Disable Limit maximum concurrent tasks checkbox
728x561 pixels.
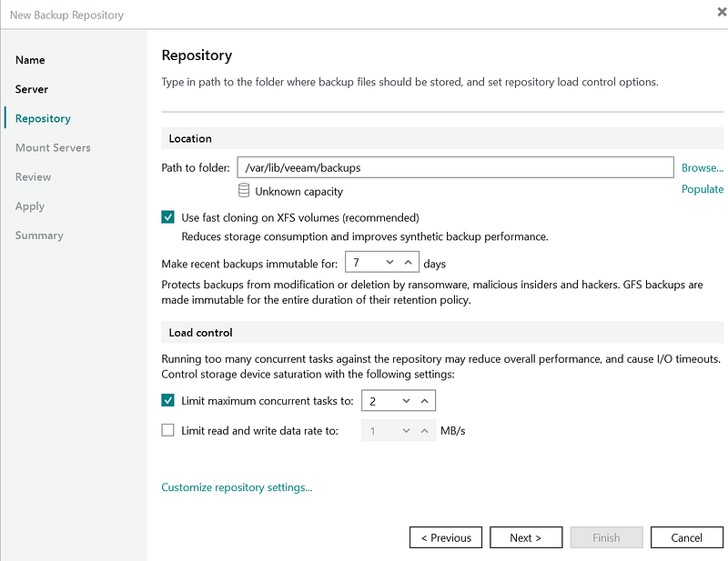[x=167, y=400]
